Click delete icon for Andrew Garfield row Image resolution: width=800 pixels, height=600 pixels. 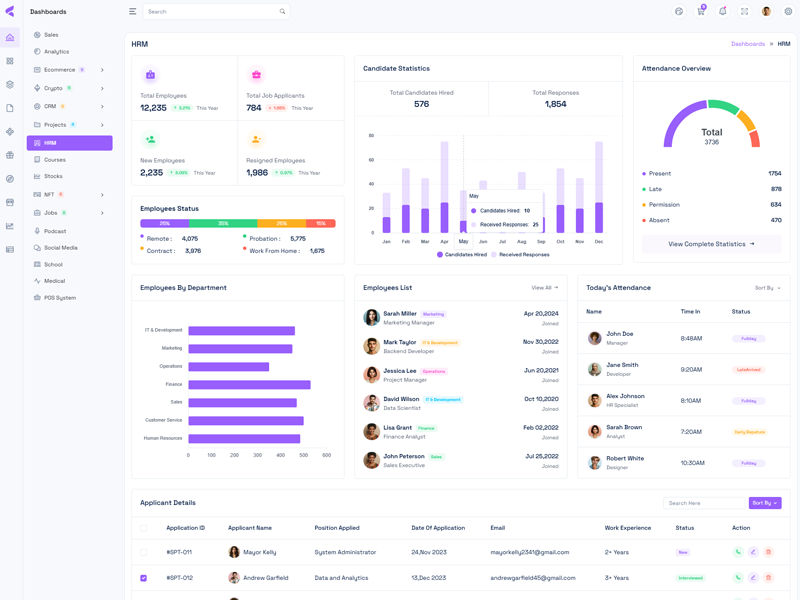pyautogui.click(x=768, y=578)
